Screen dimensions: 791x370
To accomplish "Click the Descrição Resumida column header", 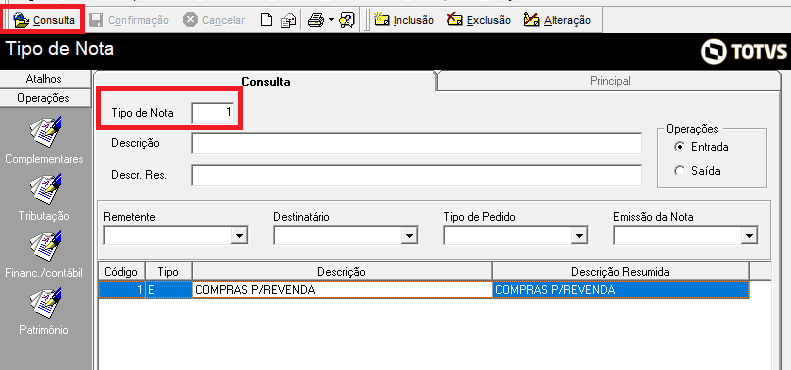I will [620, 272].
